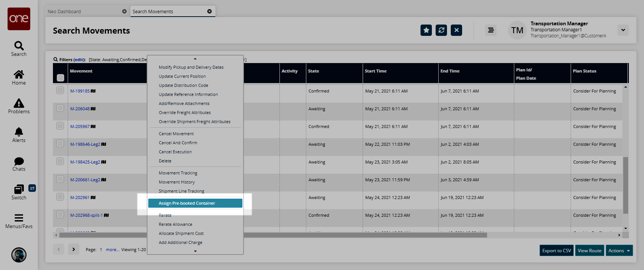This screenshot has height=270, width=644.
Task: Go to Home in the sidebar
Action: click(19, 74)
